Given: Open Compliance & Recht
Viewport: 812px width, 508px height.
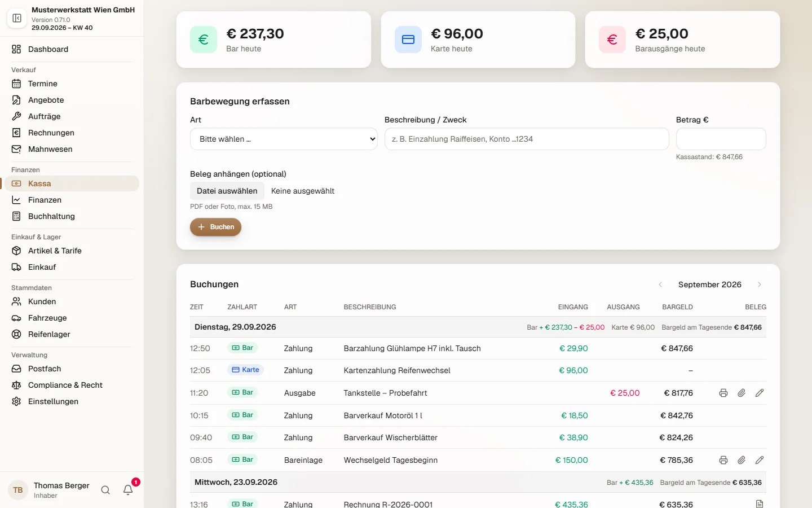Looking at the screenshot, I should point(72,385).
